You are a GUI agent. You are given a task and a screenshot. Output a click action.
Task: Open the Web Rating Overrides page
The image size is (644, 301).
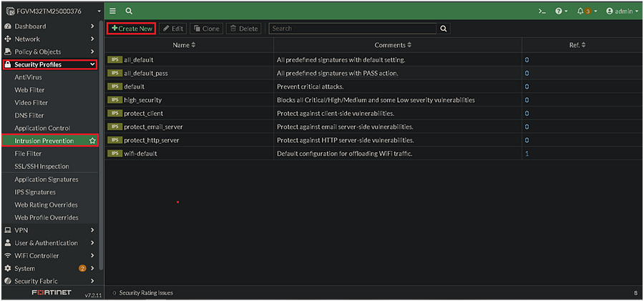coord(46,205)
